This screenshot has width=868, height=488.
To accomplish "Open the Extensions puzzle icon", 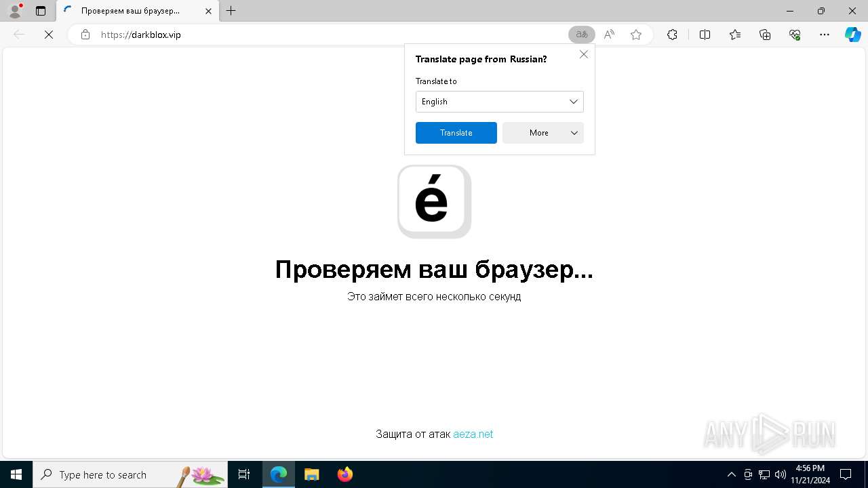I will point(672,35).
